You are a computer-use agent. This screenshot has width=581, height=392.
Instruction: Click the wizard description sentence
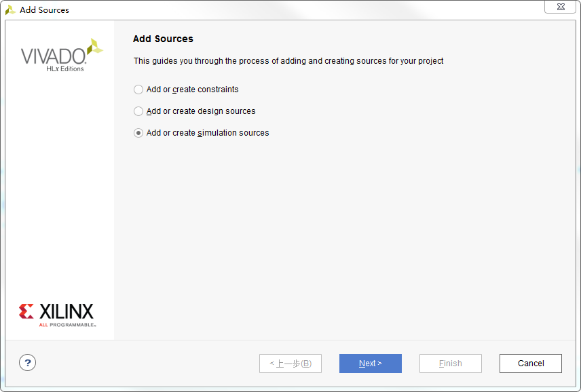pyautogui.click(x=288, y=61)
